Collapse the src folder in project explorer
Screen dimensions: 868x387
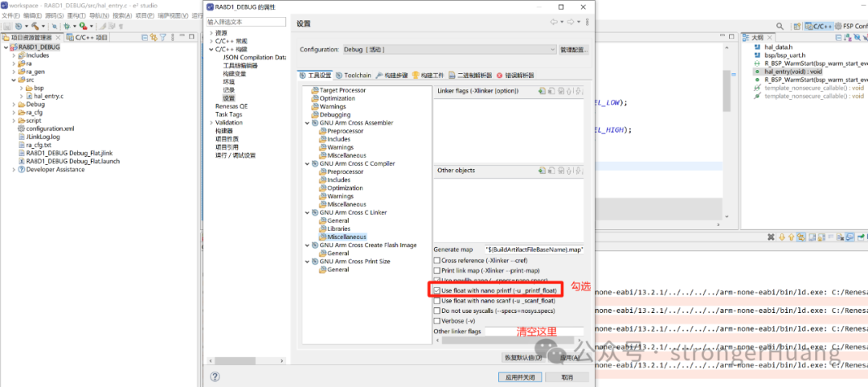coord(14,80)
